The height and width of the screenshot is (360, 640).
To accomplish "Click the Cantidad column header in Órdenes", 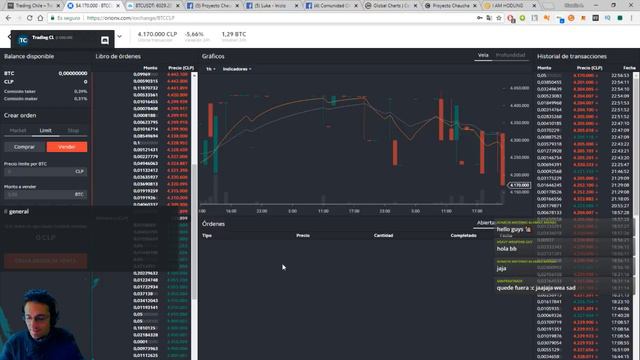I will [x=383, y=236].
